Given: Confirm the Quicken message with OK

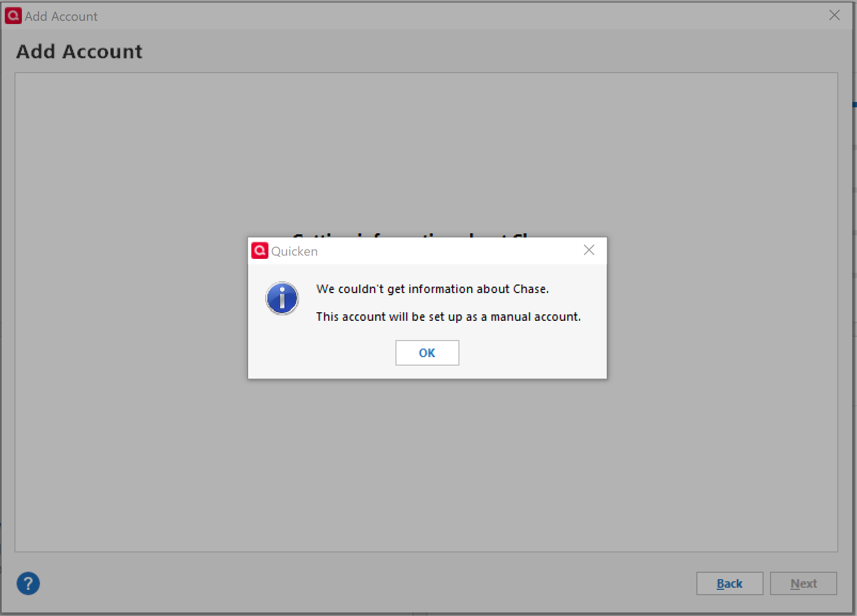Looking at the screenshot, I should tap(427, 353).
